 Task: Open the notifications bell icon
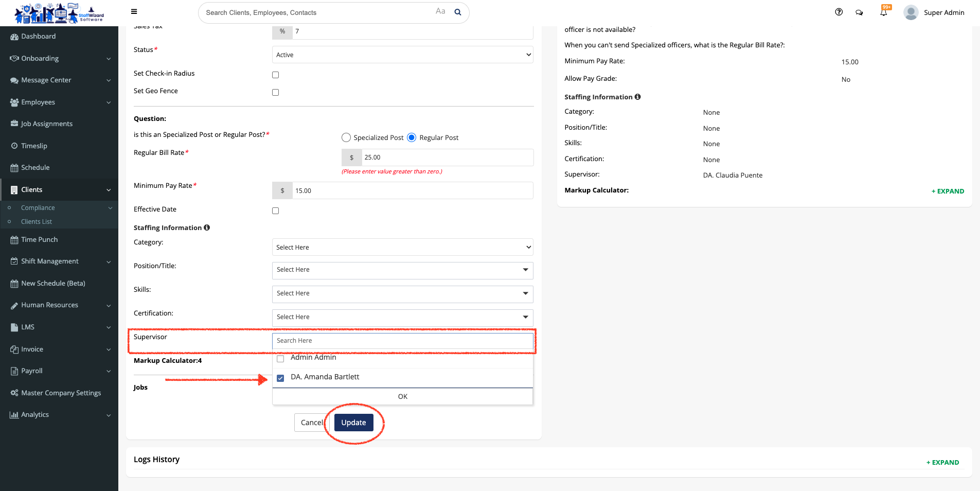[x=883, y=12]
